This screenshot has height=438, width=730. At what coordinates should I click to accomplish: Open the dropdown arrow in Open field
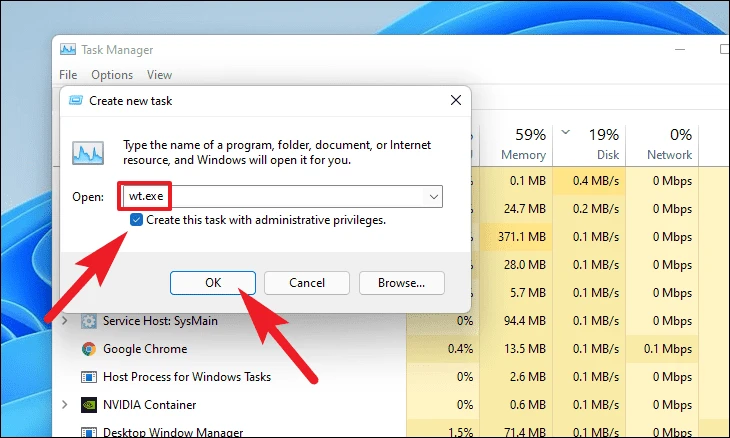(x=433, y=196)
